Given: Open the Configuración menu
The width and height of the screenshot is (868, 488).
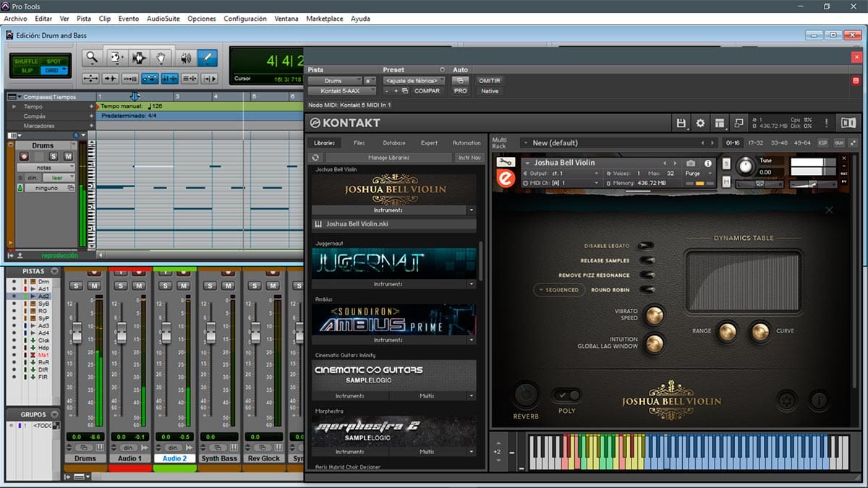Looking at the screenshot, I should (245, 19).
